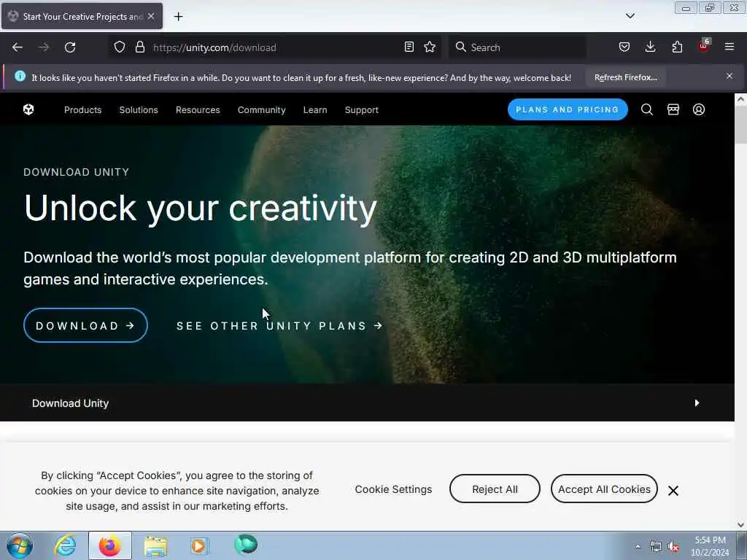
Task: Open the Resources navigation menu
Action: 198,110
